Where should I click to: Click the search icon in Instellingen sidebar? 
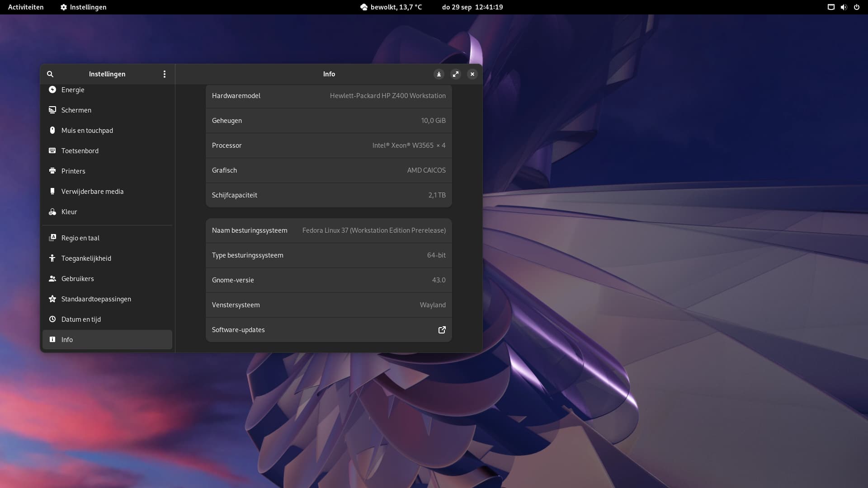[50, 74]
